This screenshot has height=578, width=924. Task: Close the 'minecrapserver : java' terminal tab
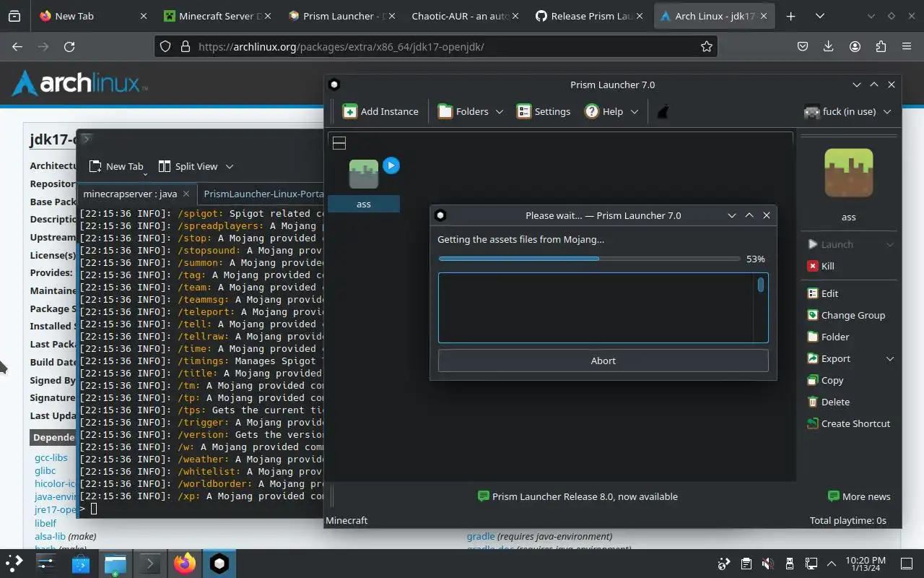(x=186, y=194)
